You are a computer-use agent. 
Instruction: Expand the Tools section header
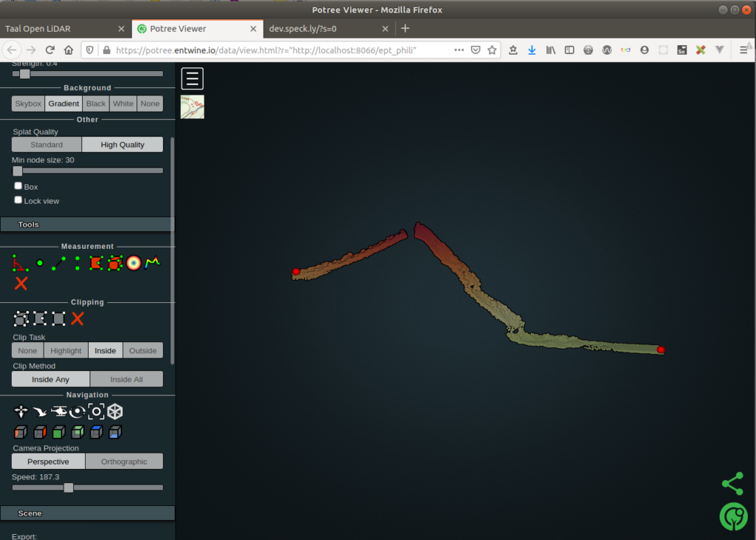(87, 225)
